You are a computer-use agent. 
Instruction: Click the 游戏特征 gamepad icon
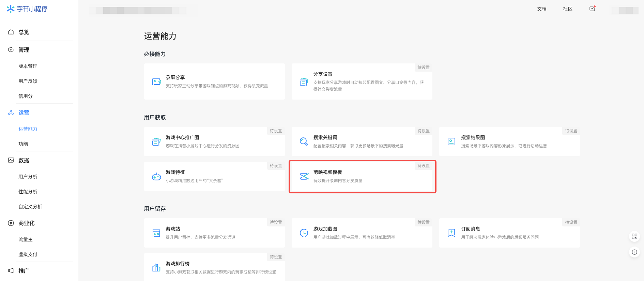[156, 176]
